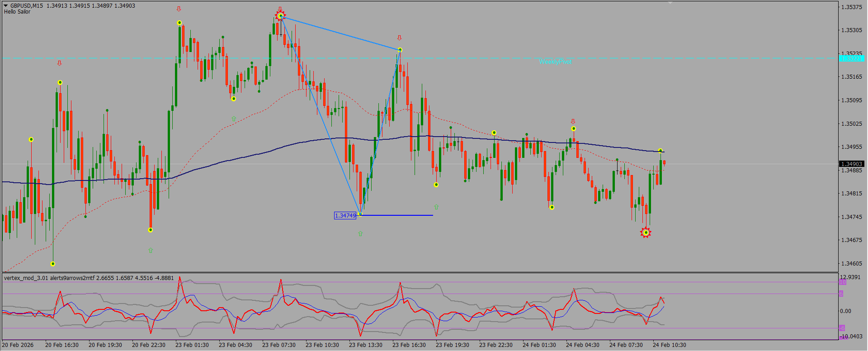Screen dimensions: 868x351
Task: Click the cyan 1.35221 pivot price tag
Action: pos(852,58)
